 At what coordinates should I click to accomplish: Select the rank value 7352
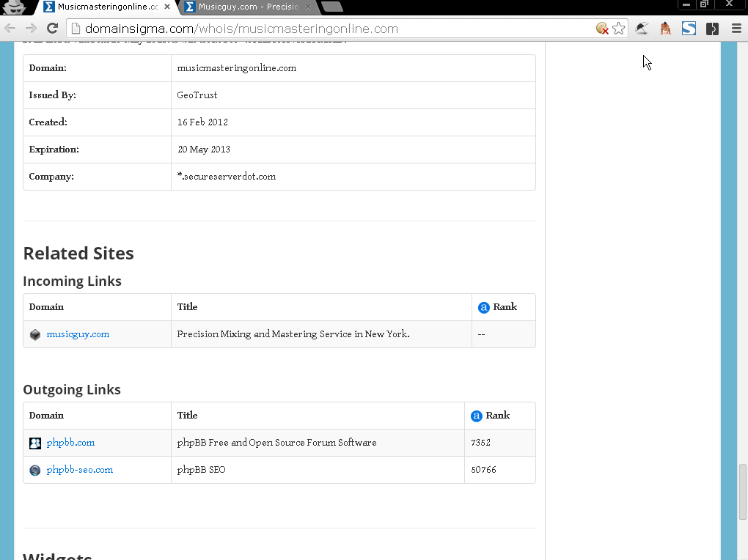(x=480, y=443)
